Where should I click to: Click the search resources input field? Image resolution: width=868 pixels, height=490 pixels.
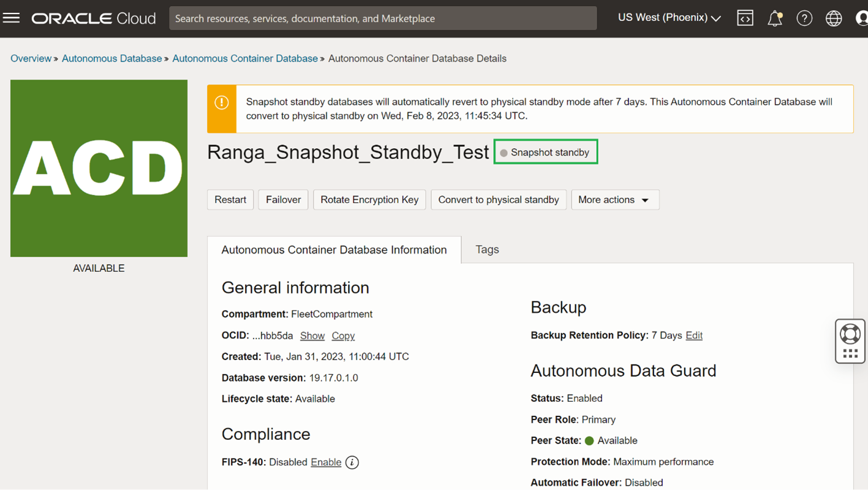pos(383,18)
